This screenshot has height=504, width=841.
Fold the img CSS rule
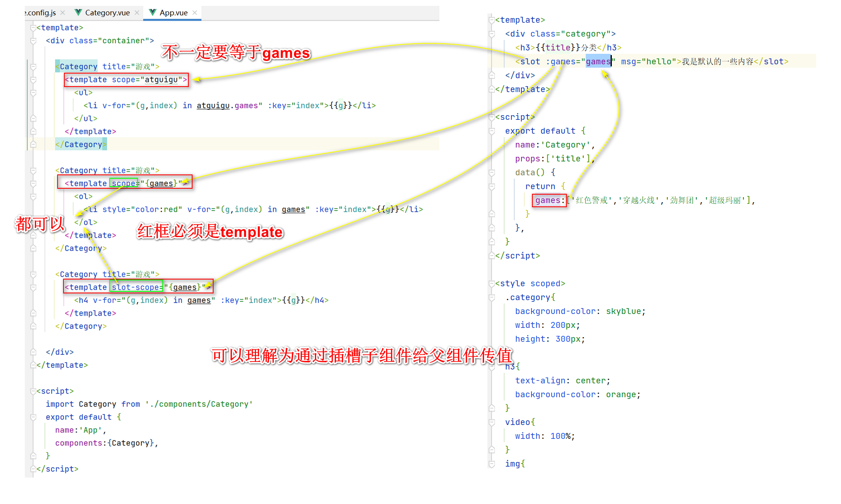[x=492, y=464]
